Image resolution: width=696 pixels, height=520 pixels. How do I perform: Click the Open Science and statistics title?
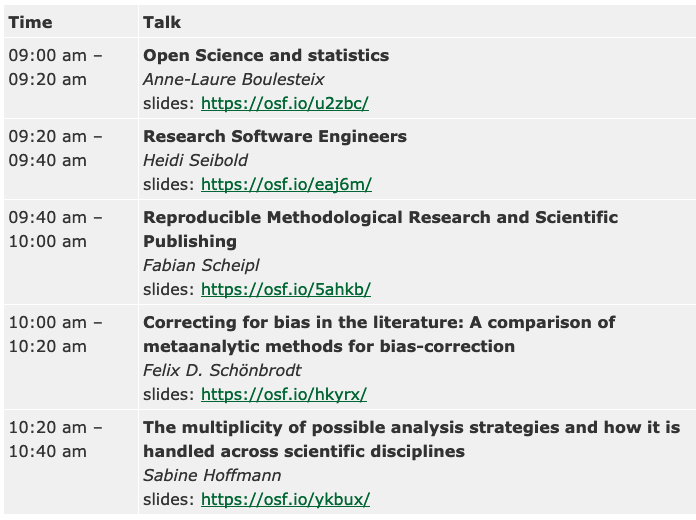[x=266, y=56]
